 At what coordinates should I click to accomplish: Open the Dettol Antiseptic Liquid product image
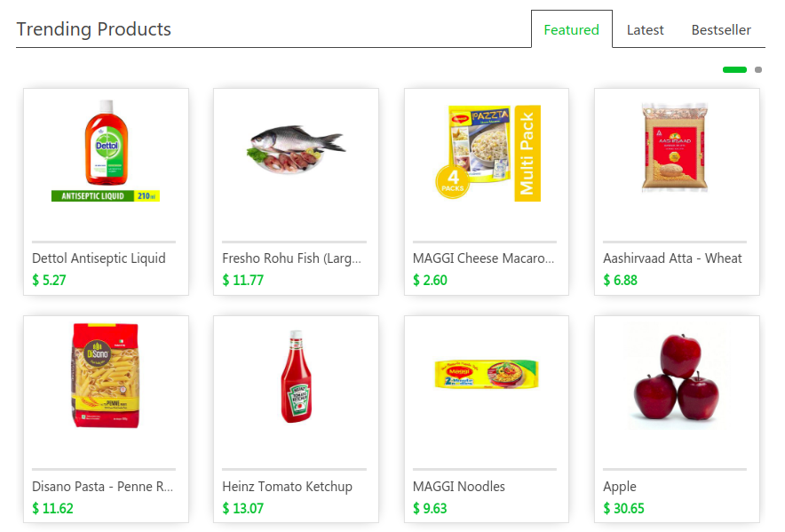click(106, 150)
